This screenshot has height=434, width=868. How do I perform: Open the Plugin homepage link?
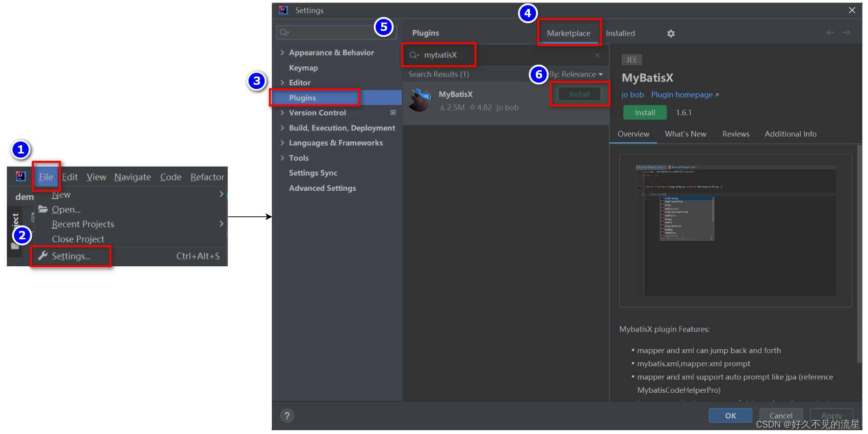pos(685,95)
